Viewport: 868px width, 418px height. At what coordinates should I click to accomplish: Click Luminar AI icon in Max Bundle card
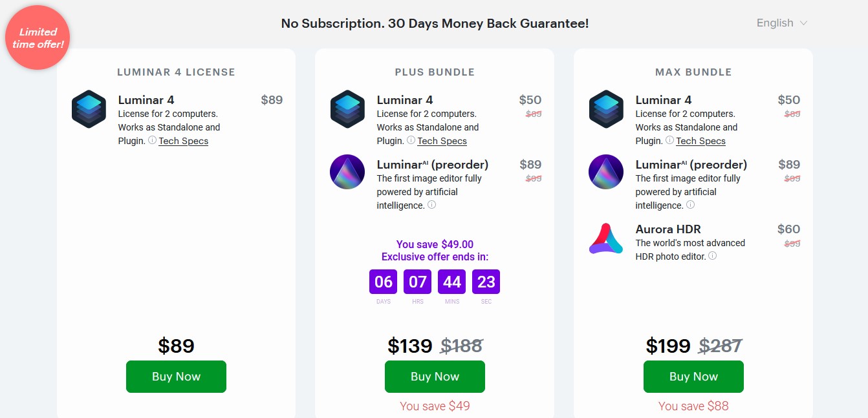606,172
